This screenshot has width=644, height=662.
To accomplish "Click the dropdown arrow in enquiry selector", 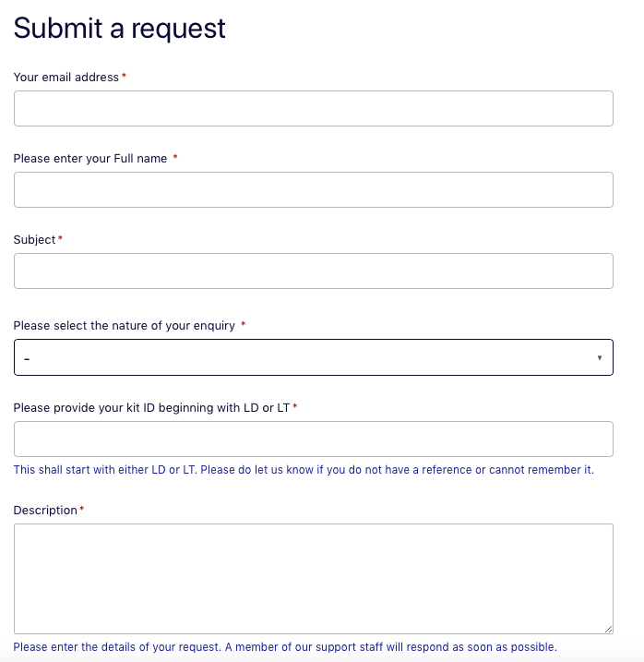I will [600, 357].
